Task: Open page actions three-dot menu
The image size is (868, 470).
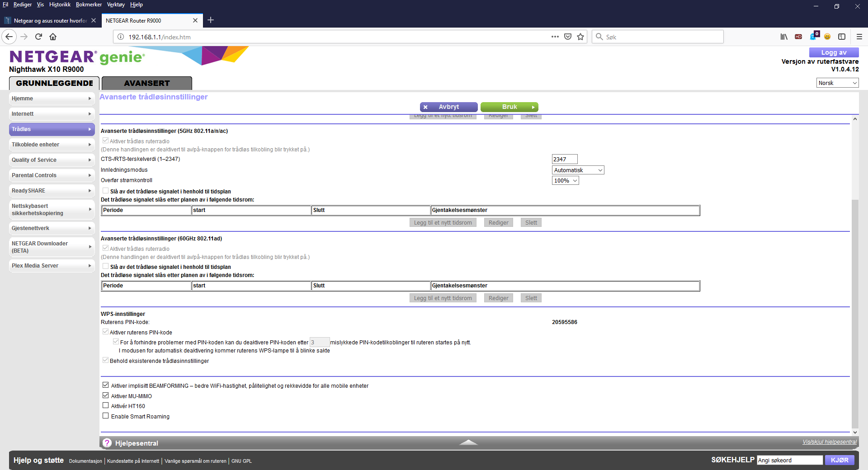Action: pos(555,37)
